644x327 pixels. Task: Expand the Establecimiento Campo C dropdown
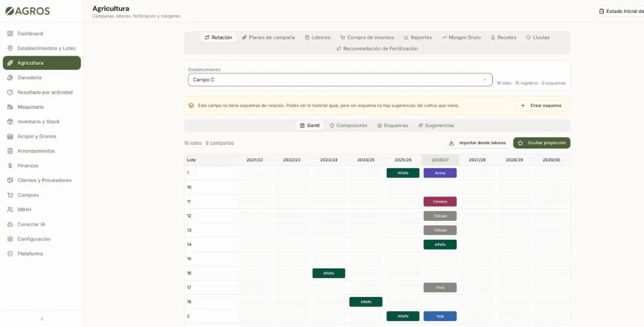(340, 79)
